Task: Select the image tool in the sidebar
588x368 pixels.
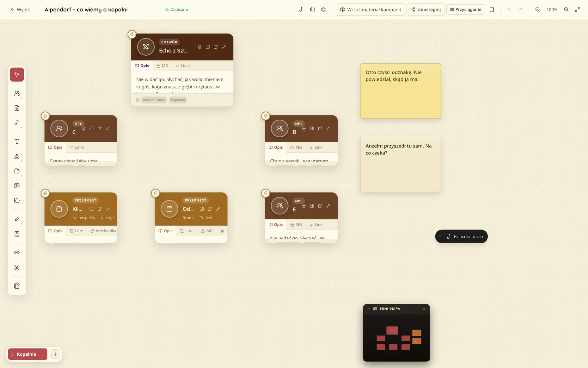Action: point(17,186)
